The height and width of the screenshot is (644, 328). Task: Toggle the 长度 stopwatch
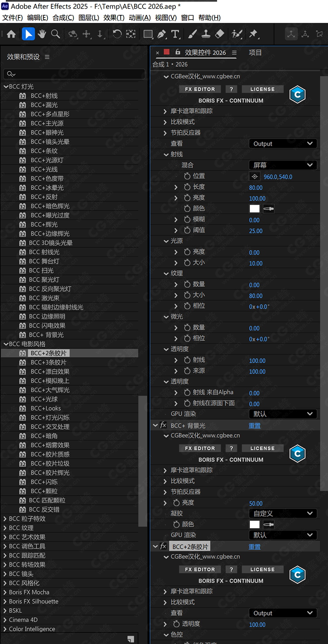coord(187,187)
